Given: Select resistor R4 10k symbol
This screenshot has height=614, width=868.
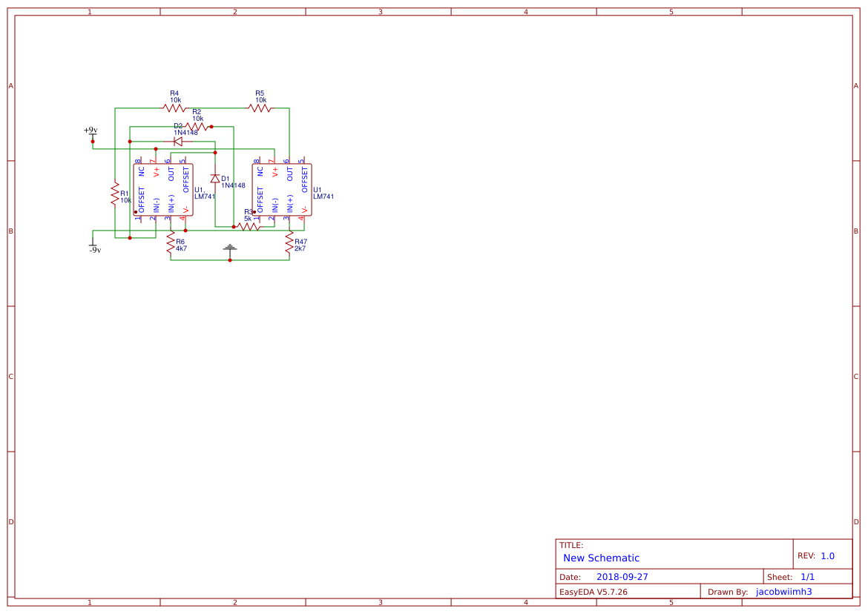Looking at the screenshot, I should (174, 106).
